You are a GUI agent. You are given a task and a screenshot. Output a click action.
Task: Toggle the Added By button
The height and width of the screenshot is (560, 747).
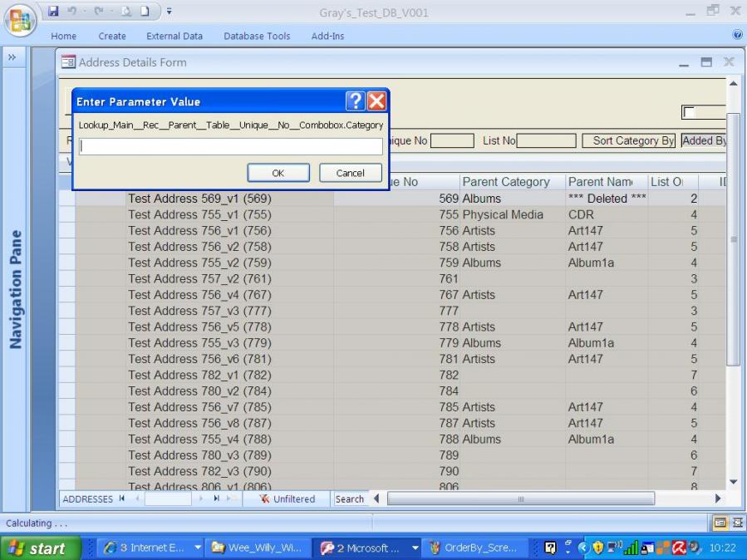point(704,140)
